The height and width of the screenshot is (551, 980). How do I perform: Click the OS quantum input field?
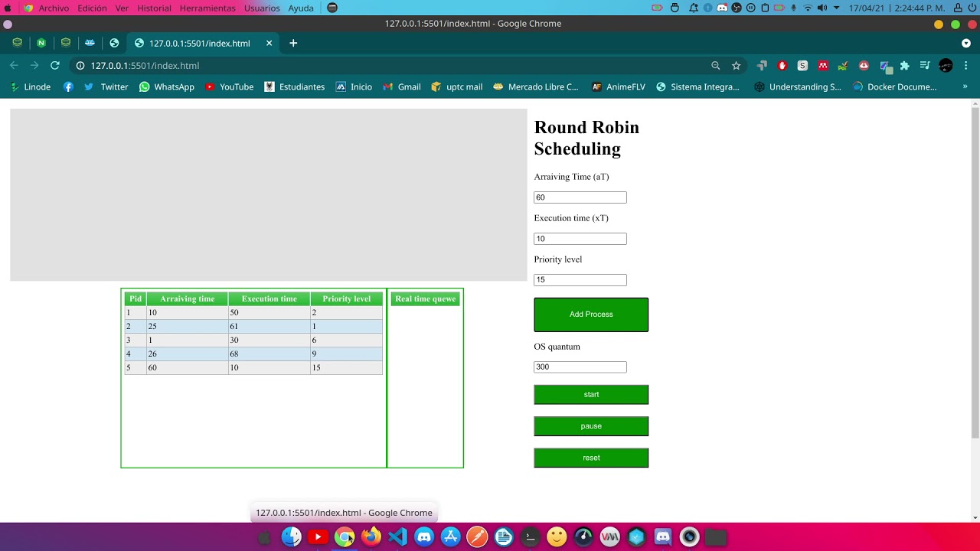coord(580,367)
